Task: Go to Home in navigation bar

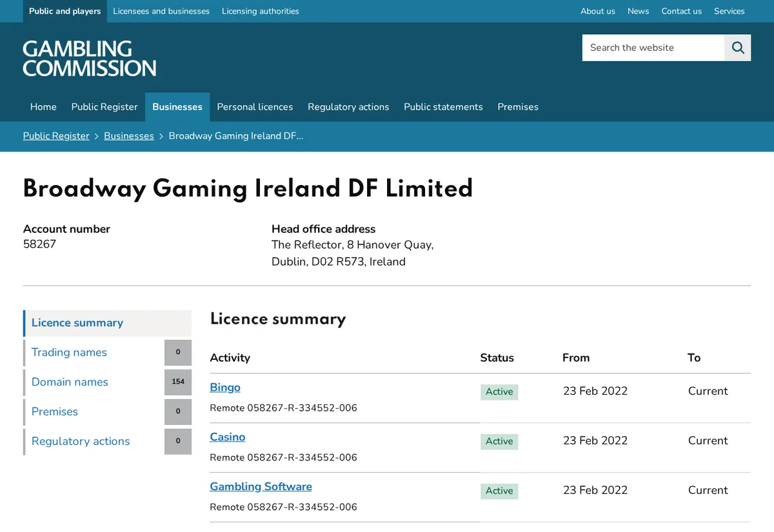Action: point(43,107)
